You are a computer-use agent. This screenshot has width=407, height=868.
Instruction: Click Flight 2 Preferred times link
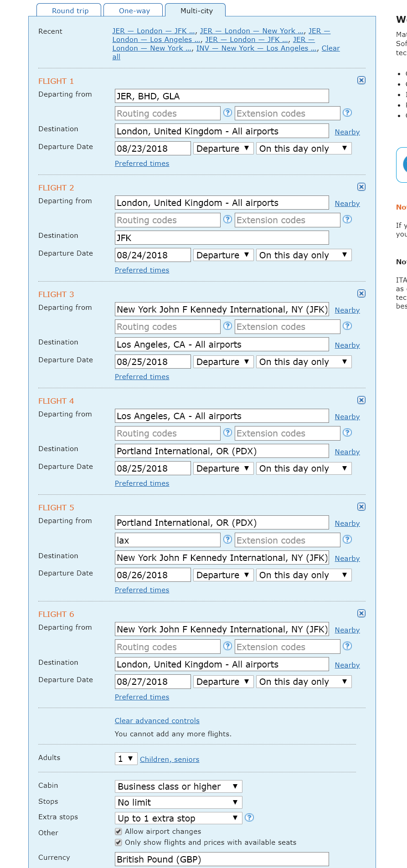[142, 270]
